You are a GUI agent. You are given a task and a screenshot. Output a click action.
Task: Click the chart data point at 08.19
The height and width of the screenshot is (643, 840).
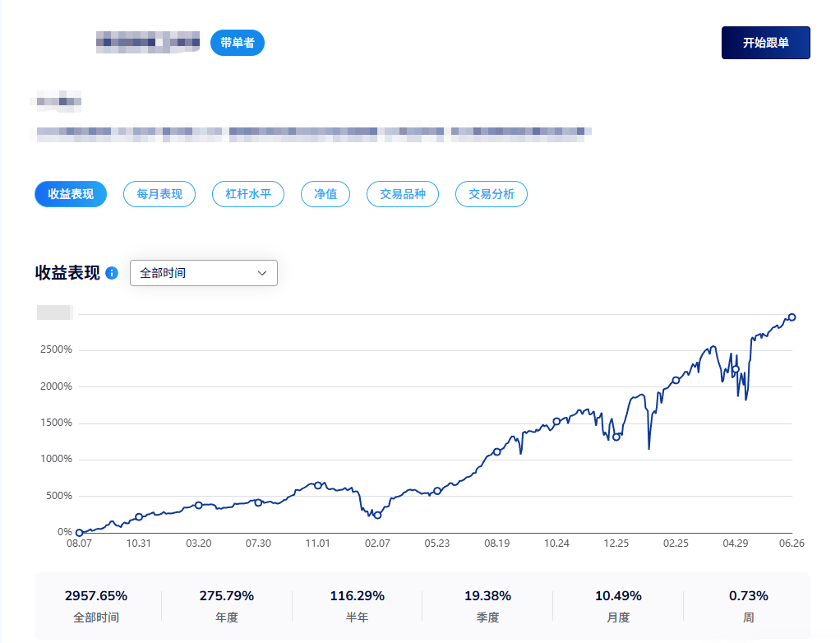(x=497, y=451)
